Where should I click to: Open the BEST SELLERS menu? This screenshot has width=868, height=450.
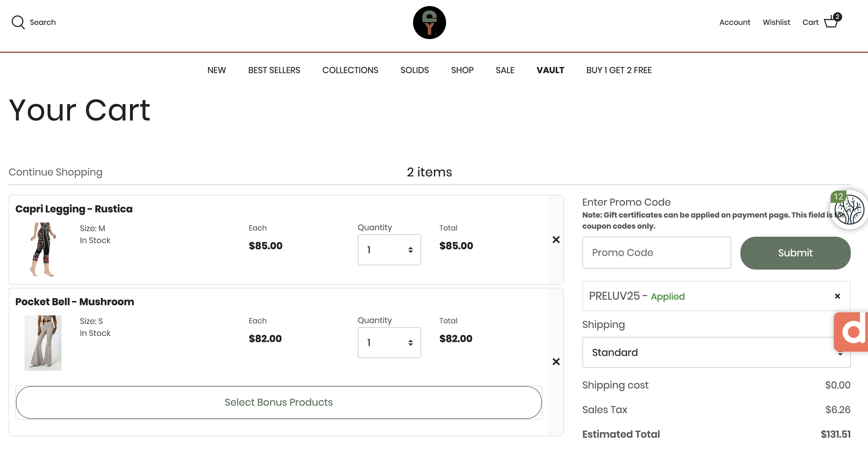[x=274, y=70]
